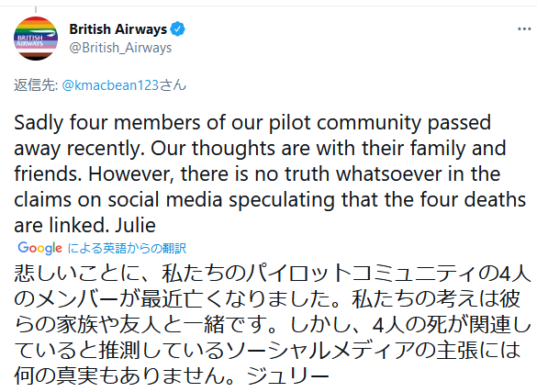Click the Japanese translation's first line
This screenshot has width=537, height=392.
click(273, 274)
